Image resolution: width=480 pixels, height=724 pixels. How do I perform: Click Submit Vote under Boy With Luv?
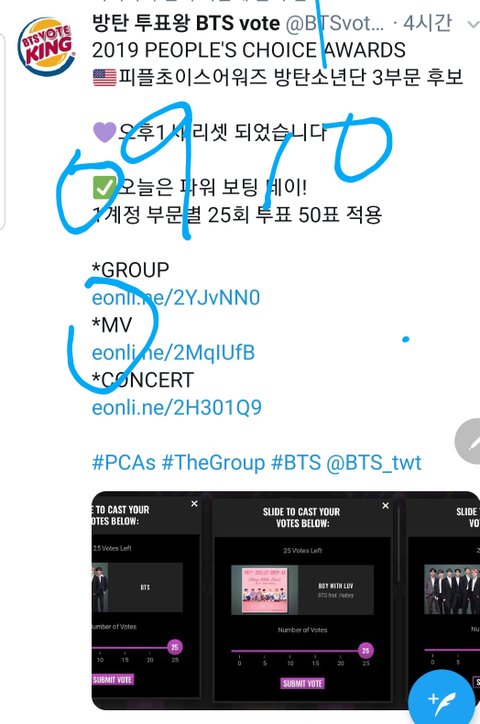point(302,683)
